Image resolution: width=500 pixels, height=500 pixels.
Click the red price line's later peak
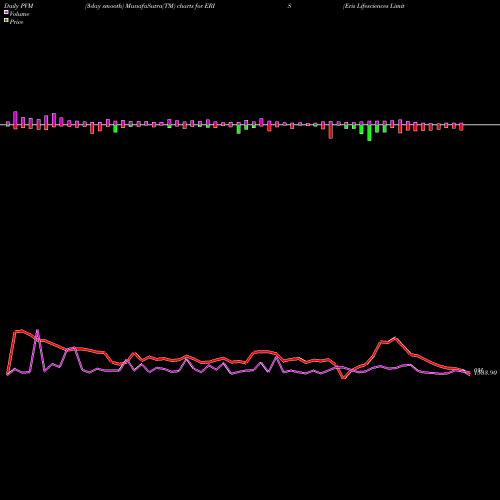point(395,338)
